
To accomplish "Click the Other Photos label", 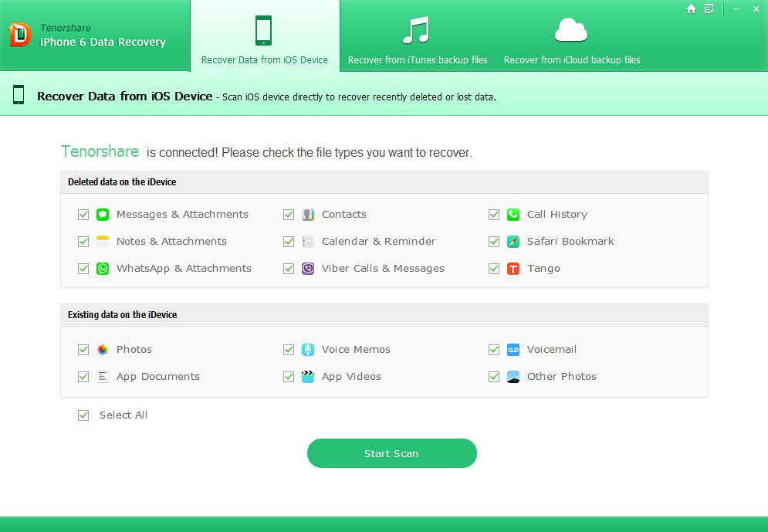I will click(x=561, y=376).
